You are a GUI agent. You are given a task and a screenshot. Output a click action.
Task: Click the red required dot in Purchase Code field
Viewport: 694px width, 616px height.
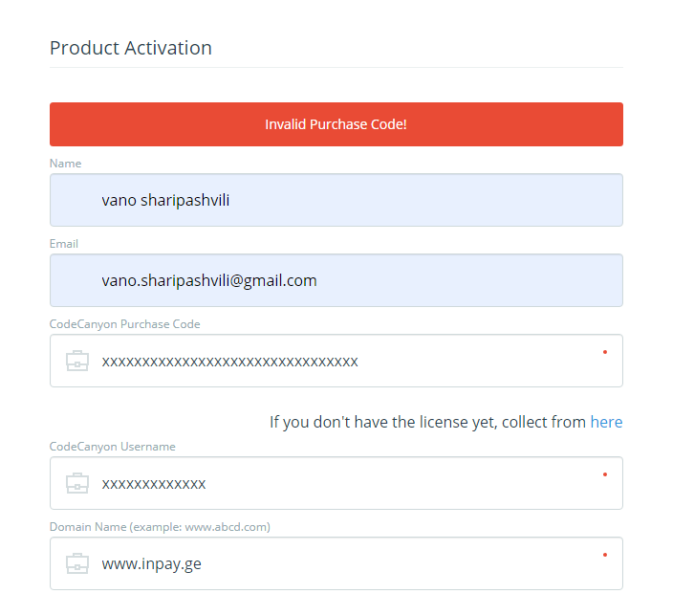[x=604, y=352]
